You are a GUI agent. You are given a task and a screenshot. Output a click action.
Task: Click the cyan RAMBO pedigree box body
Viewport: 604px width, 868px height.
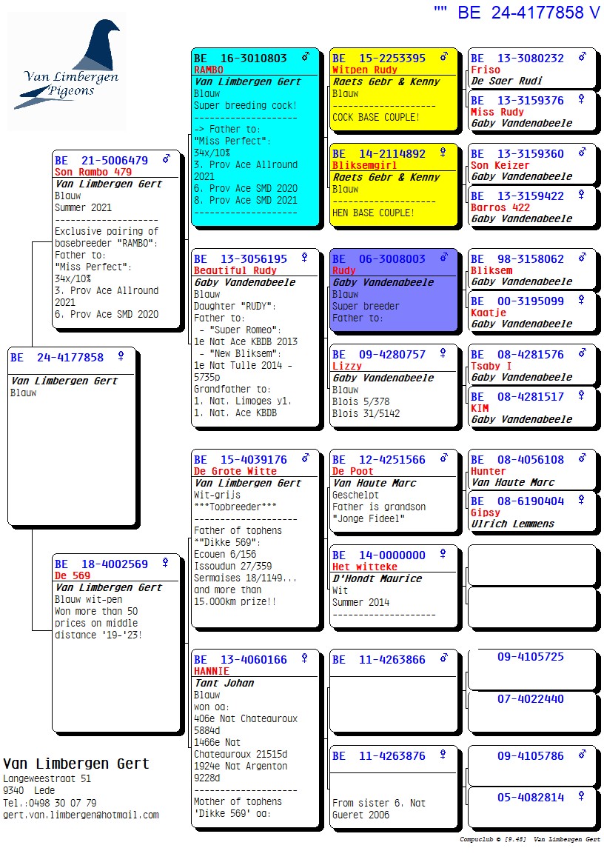(255, 148)
